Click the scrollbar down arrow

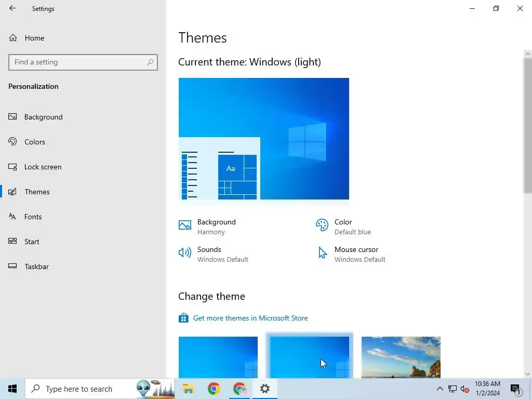coord(528,374)
